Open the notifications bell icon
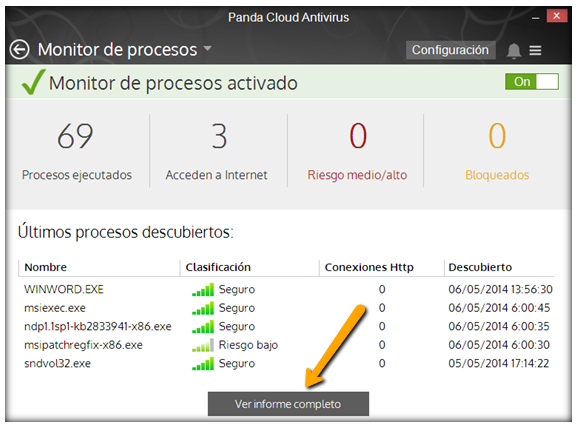Image resolution: width=576 pixels, height=427 pixels. [514, 50]
